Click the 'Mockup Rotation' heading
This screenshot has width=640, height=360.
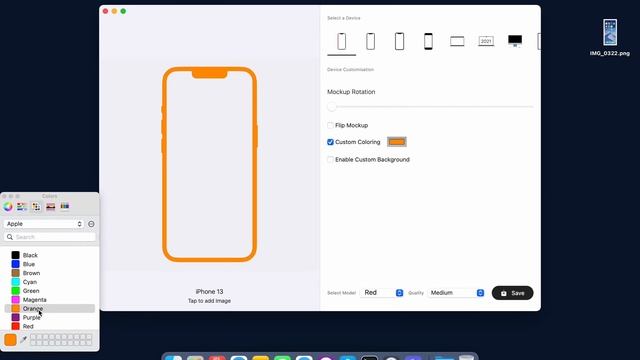(x=351, y=92)
